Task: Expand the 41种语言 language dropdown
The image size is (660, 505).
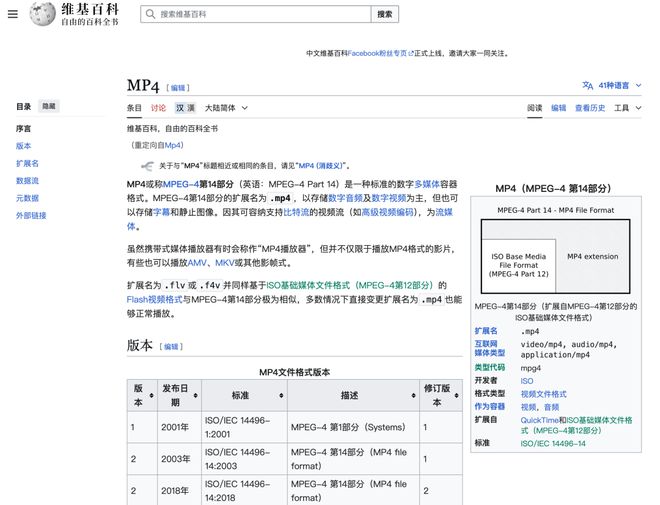Action: coord(619,85)
